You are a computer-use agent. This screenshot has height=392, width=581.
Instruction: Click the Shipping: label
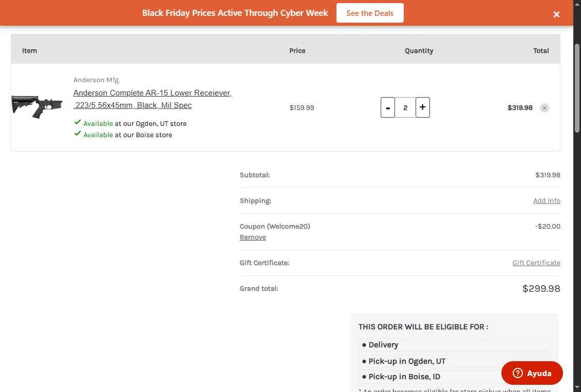coord(255,200)
